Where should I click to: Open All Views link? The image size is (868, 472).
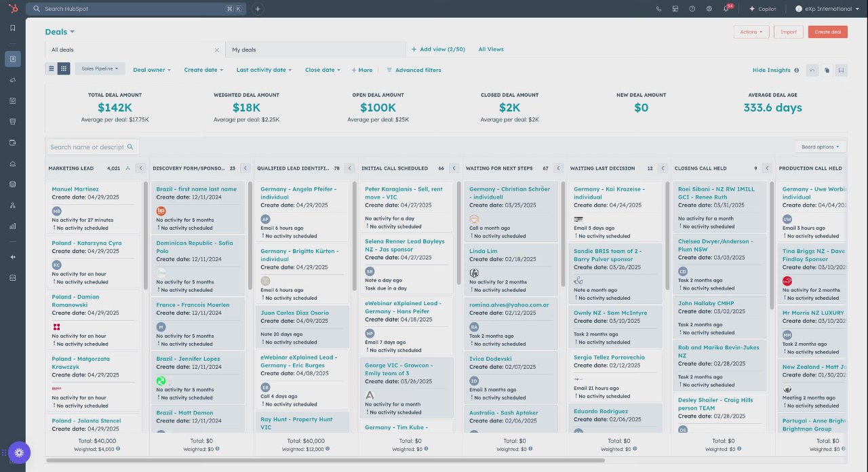[491, 50]
